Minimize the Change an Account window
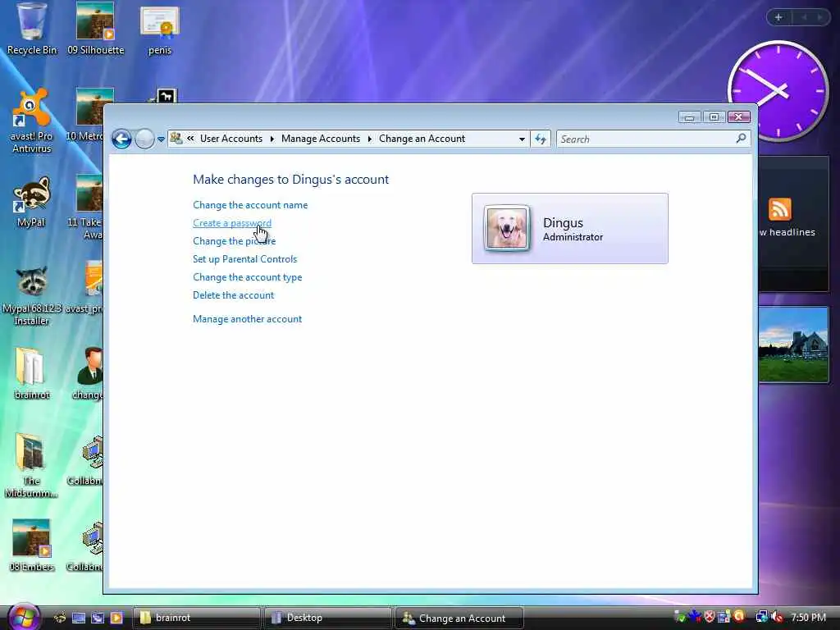The height and width of the screenshot is (630, 840). pos(689,117)
